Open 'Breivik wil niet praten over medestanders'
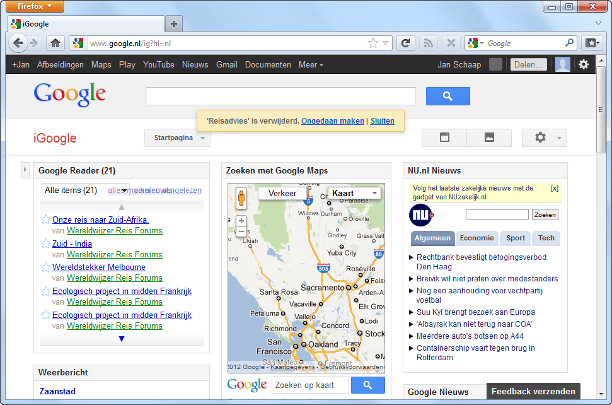 click(x=487, y=279)
